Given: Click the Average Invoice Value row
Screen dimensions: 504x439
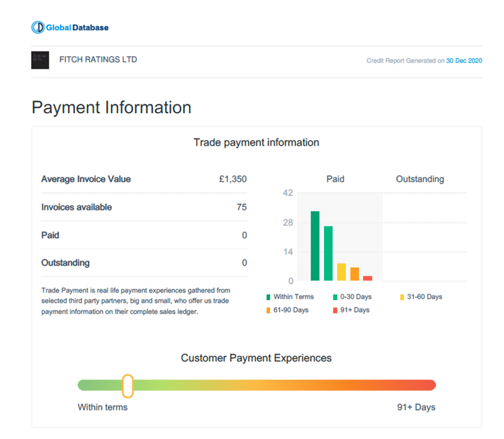Looking at the screenshot, I should 143,179.
